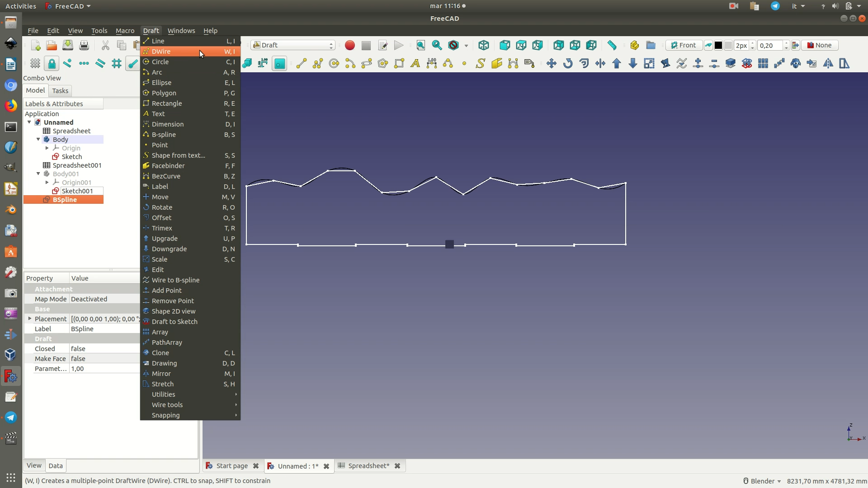The height and width of the screenshot is (488, 868).
Task: Open the Macro menu
Action: (125, 31)
